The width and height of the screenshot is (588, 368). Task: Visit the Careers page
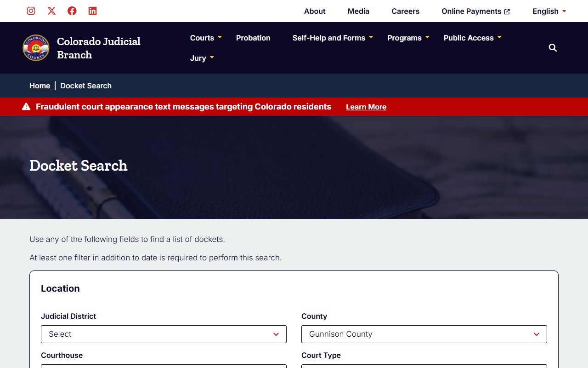click(x=405, y=11)
